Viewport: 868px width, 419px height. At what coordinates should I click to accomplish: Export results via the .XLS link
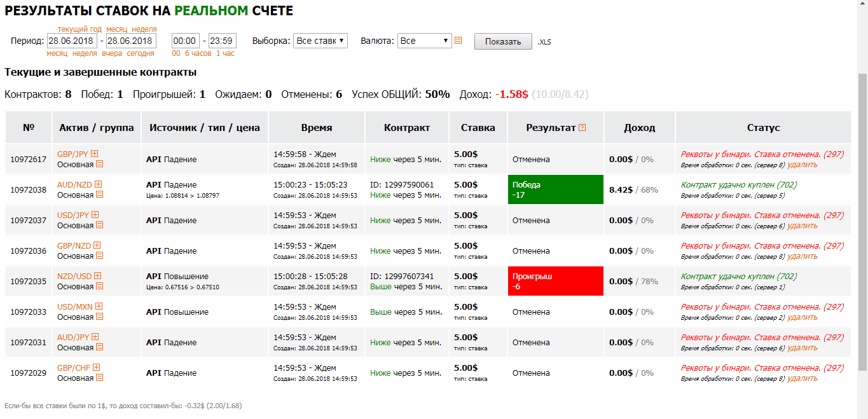pos(544,42)
